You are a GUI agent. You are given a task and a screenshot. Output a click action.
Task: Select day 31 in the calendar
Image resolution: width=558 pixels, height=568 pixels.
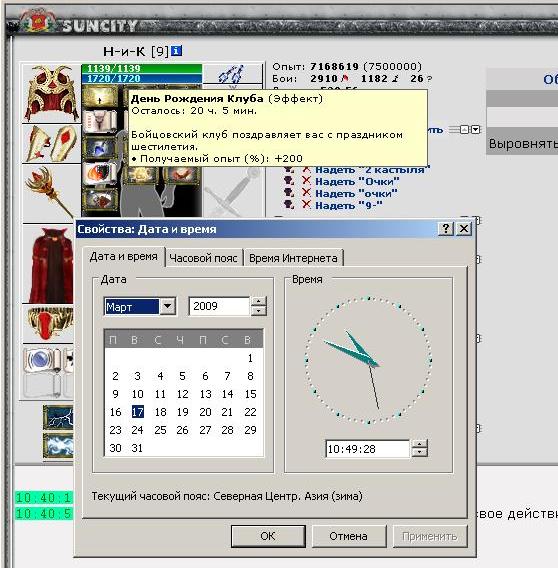[137, 448]
